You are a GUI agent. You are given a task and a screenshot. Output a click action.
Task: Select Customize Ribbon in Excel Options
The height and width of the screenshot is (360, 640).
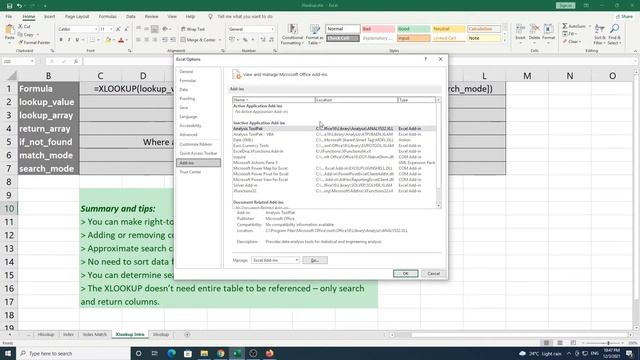click(x=198, y=144)
